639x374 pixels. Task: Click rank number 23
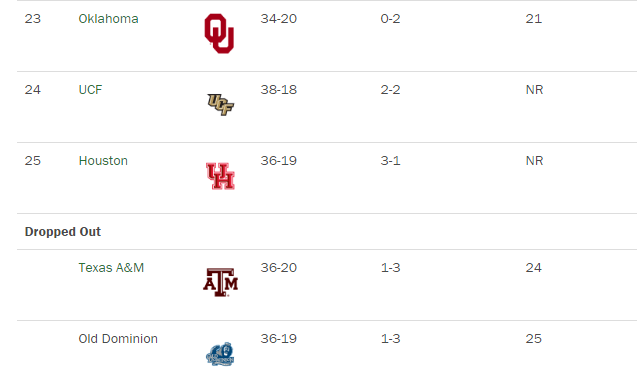(x=33, y=19)
